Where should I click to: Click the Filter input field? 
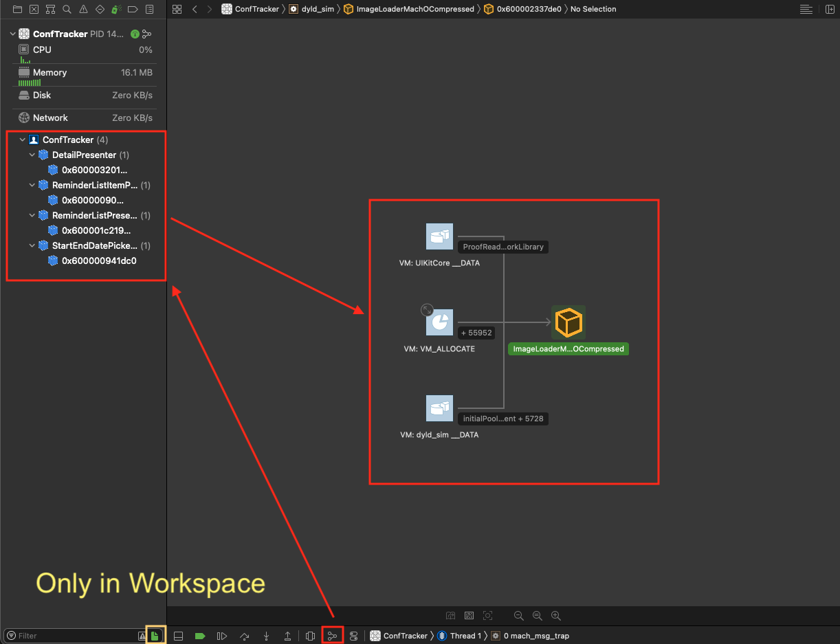[69, 635]
